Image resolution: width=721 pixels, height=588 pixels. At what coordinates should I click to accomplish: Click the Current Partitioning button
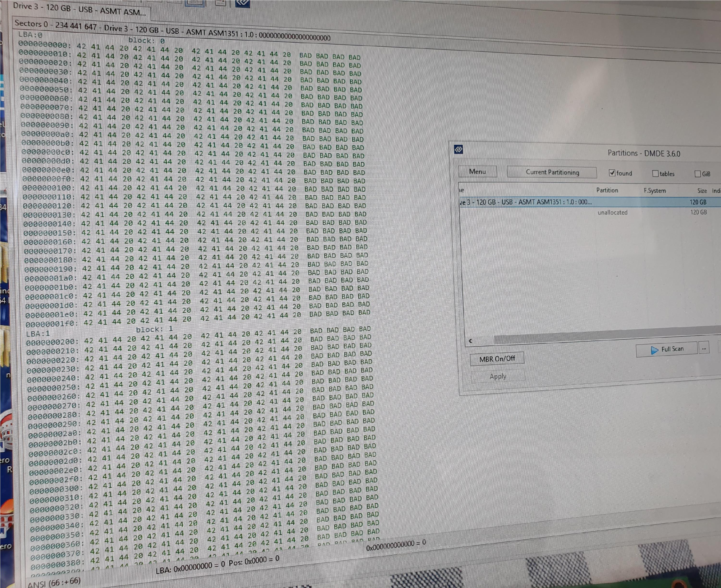pyautogui.click(x=552, y=172)
